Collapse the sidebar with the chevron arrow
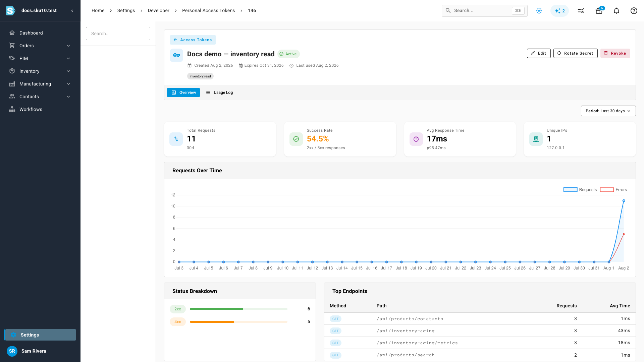The height and width of the screenshot is (362, 644). pos(72,11)
